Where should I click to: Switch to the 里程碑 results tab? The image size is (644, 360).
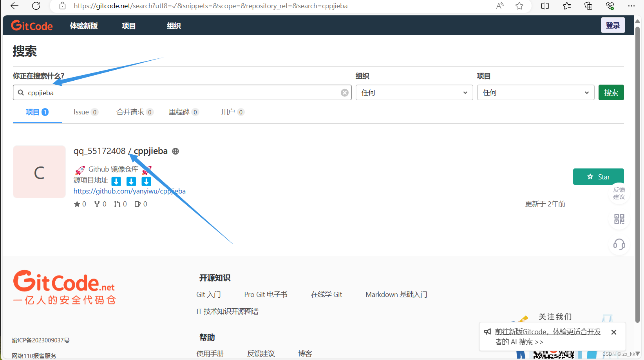pyautogui.click(x=184, y=112)
